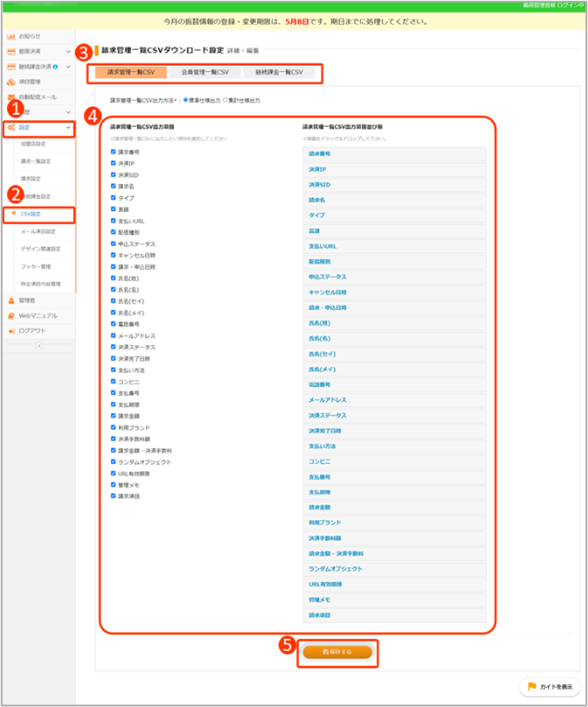Click the 項目管理 icon in sidebar
The image size is (588, 707).
click(11, 82)
